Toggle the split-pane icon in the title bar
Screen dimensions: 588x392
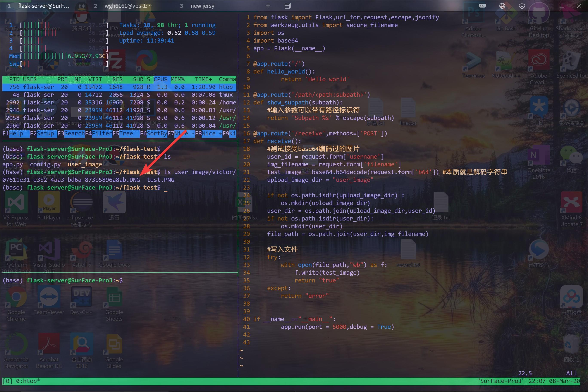[288, 6]
